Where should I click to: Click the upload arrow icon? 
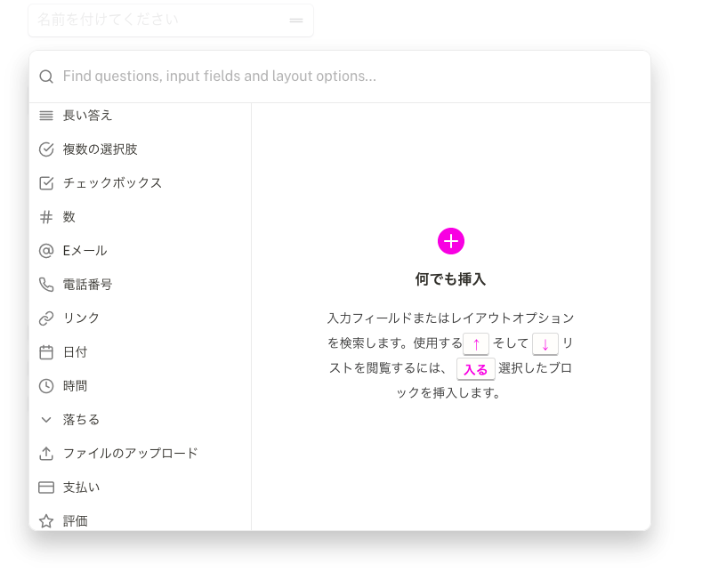(x=46, y=454)
